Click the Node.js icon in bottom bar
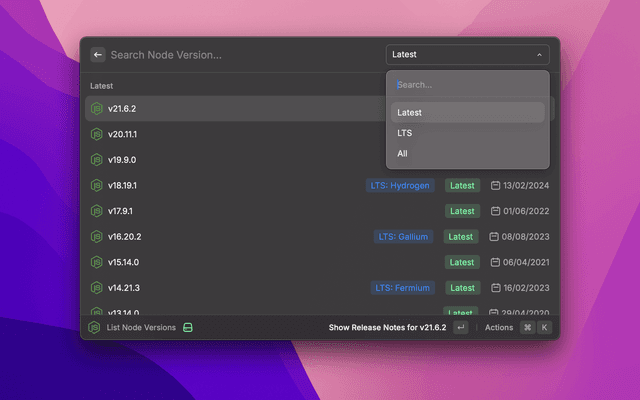This screenshot has height=400, width=640. tap(95, 328)
